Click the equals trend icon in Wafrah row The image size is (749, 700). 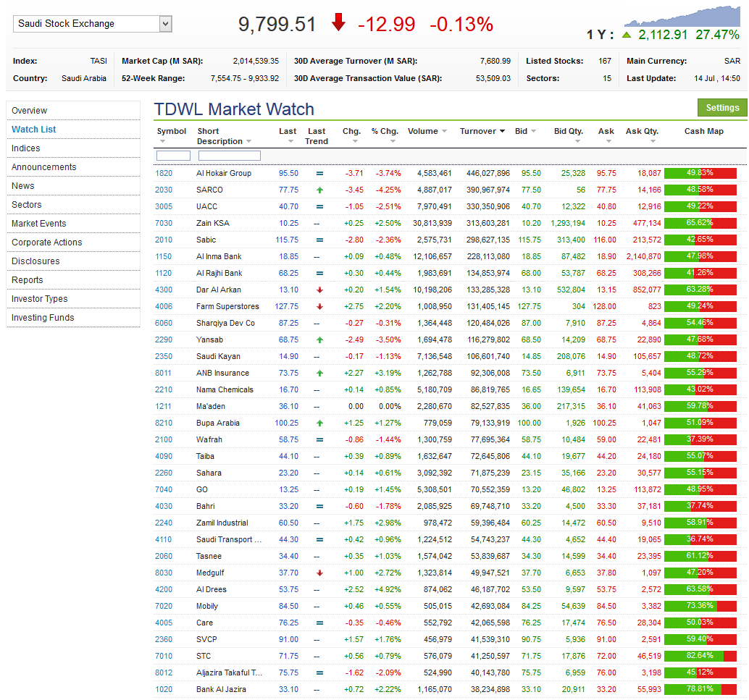(319, 440)
